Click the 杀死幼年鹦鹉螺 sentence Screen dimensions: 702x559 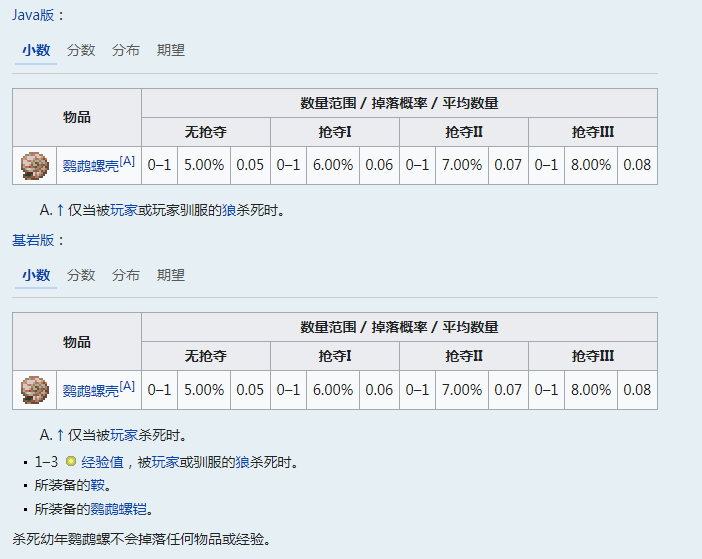pos(142,539)
